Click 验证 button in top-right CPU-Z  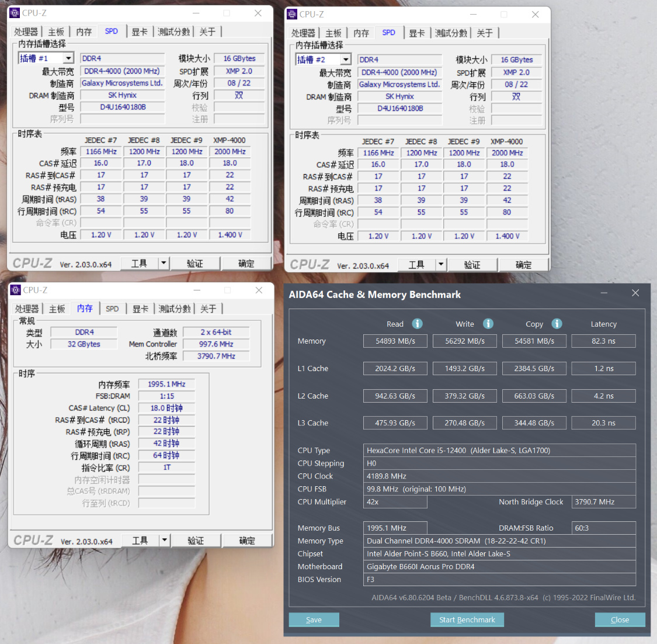472,265
